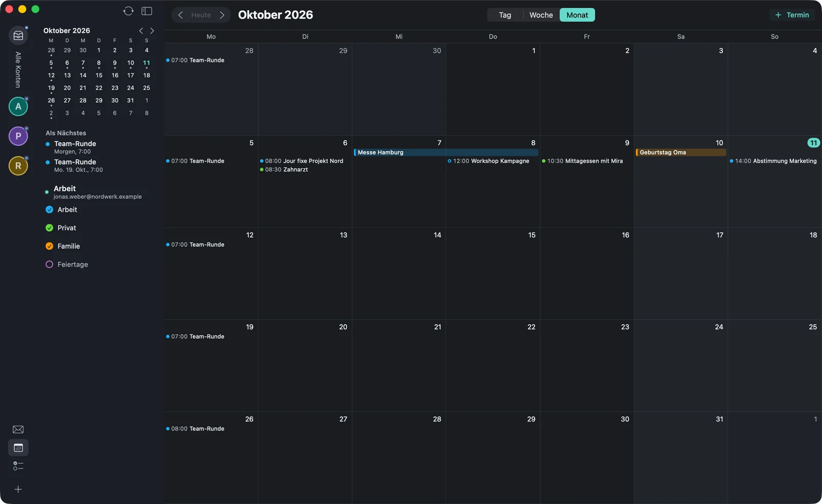Select day 31 in mini calendar
822x504 pixels.
click(130, 101)
